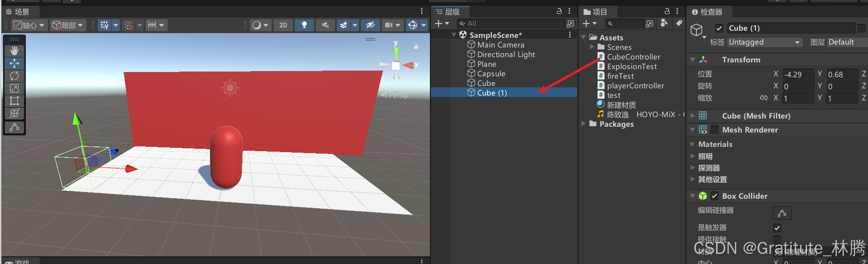The width and height of the screenshot is (868, 264).
Task: Enable the Mesh Renderer checkbox
Action: click(x=715, y=130)
